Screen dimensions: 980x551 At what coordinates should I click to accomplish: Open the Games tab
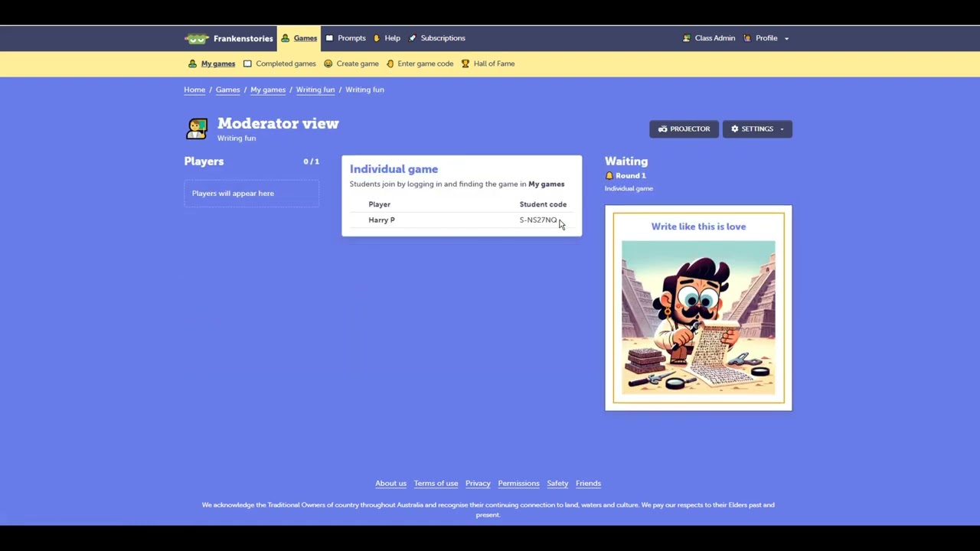[x=299, y=38]
